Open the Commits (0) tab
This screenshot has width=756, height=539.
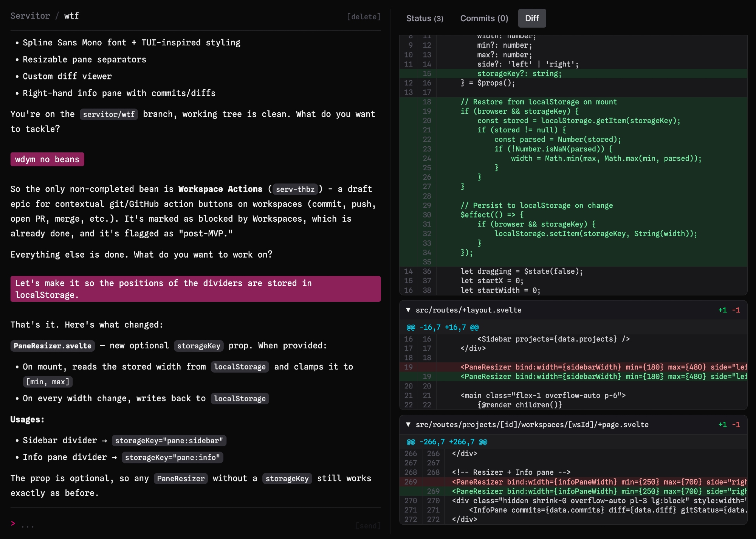coord(484,18)
